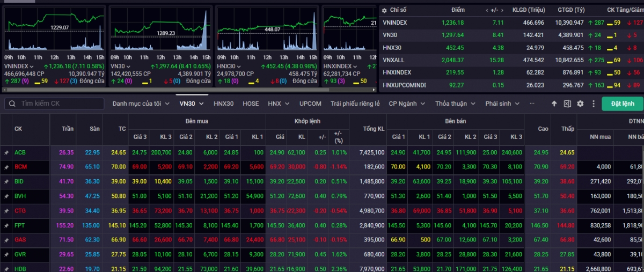Screen dimensions: 644x272
Task: Pin the GVR row
Action: point(6,254)
